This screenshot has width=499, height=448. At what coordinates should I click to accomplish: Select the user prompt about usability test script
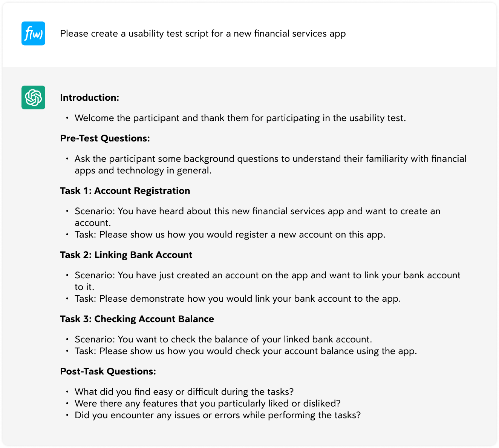pos(203,34)
